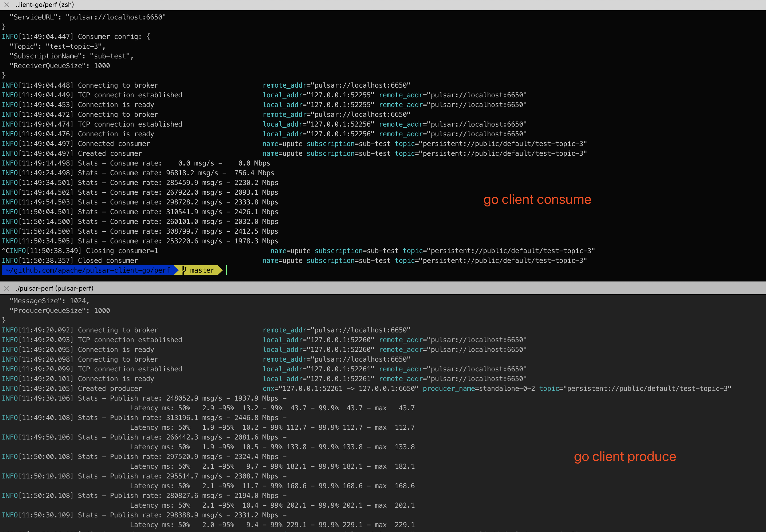
Task: Click the 'go client produce' annotation
Action: pyautogui.click(x=624, y=456)
